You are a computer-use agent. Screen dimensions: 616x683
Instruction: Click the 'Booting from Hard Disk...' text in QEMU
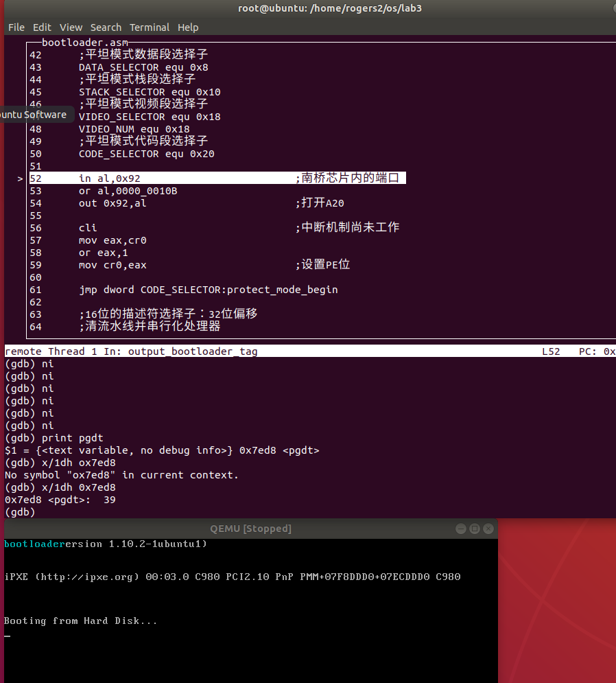point(81,621)
